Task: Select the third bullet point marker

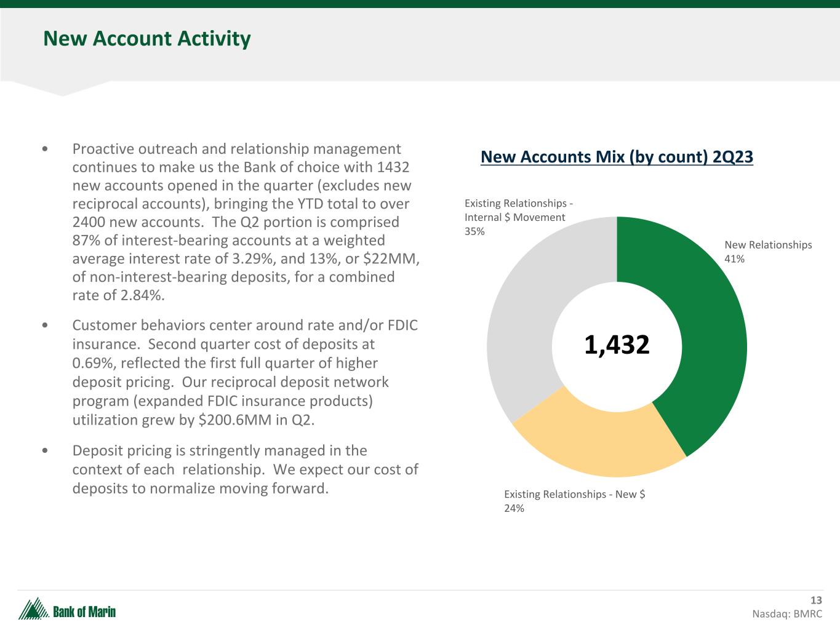Action: (46, 451)
